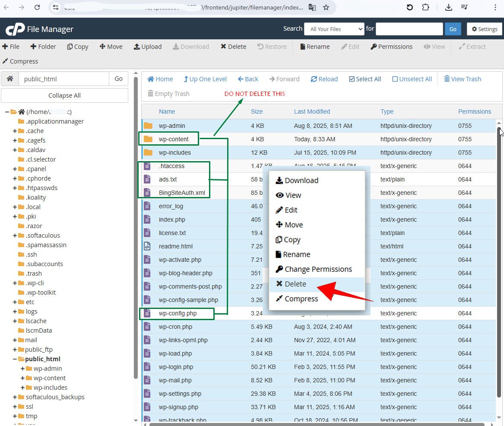Click the Collapse All button
The image size is (504, 426).
tap(64, 95)
